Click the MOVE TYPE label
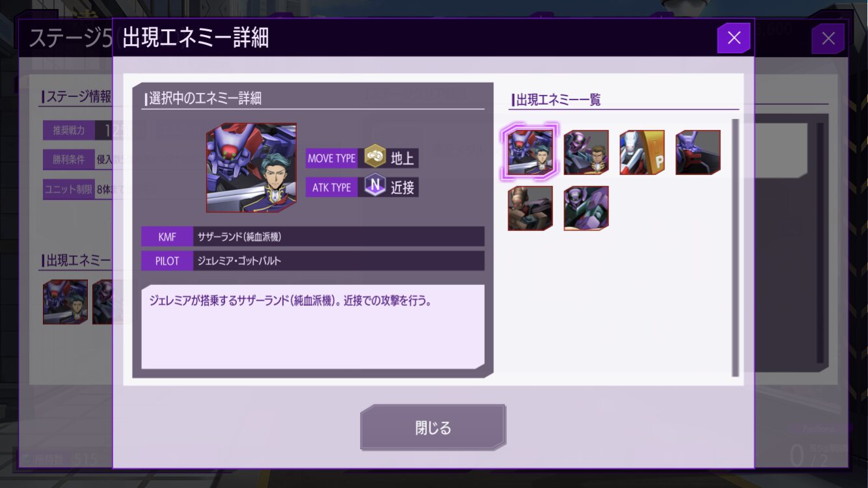Image resolution: width=868 pixels, height=488 pixels. [x=332, y=158]
